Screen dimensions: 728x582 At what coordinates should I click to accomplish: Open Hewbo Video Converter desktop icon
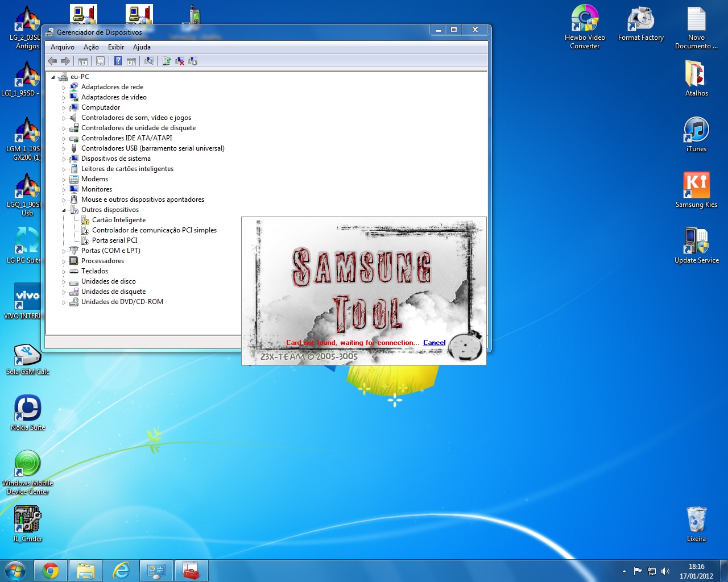point(585,27)
